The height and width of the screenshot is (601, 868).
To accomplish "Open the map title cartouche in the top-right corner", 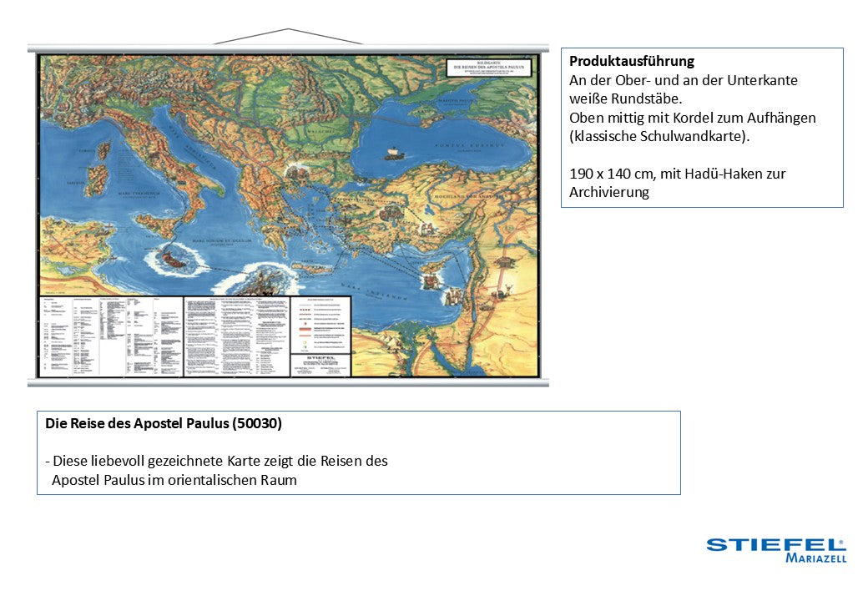I will coord(490,67).
